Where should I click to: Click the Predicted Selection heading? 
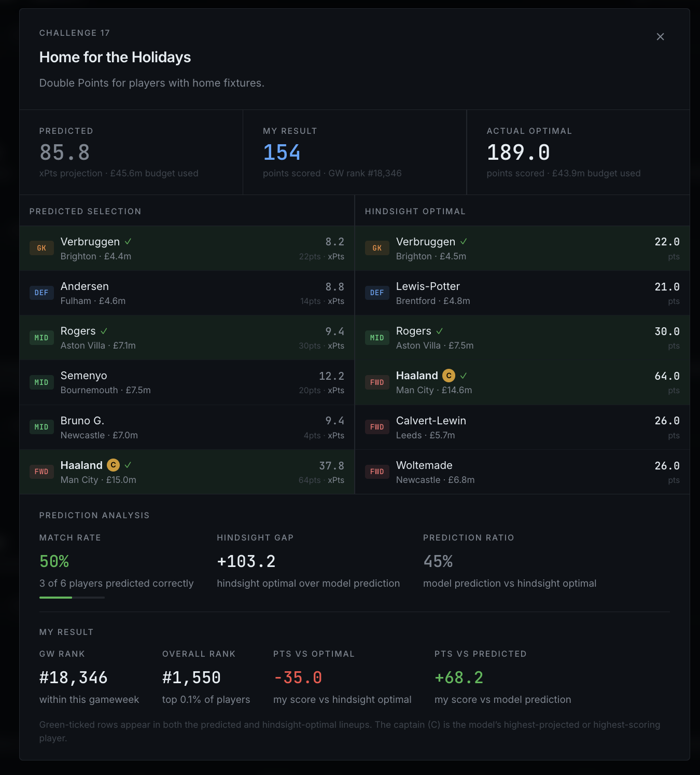86,212
